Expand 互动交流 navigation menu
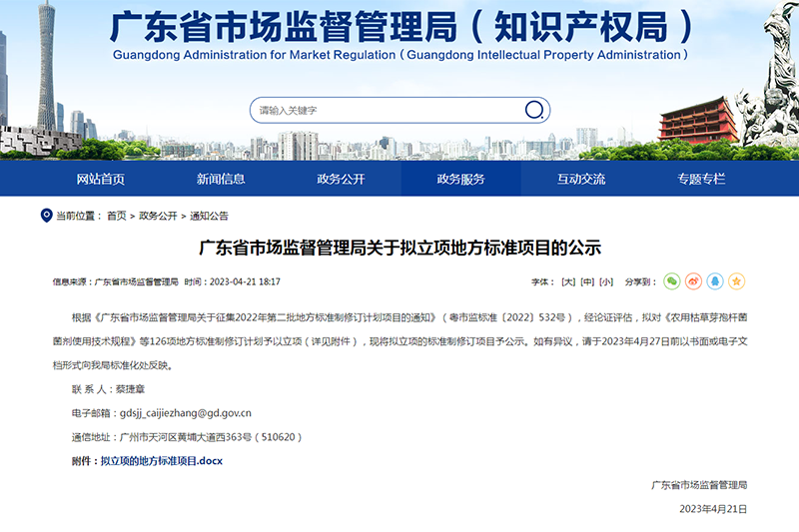 (580, 179)
